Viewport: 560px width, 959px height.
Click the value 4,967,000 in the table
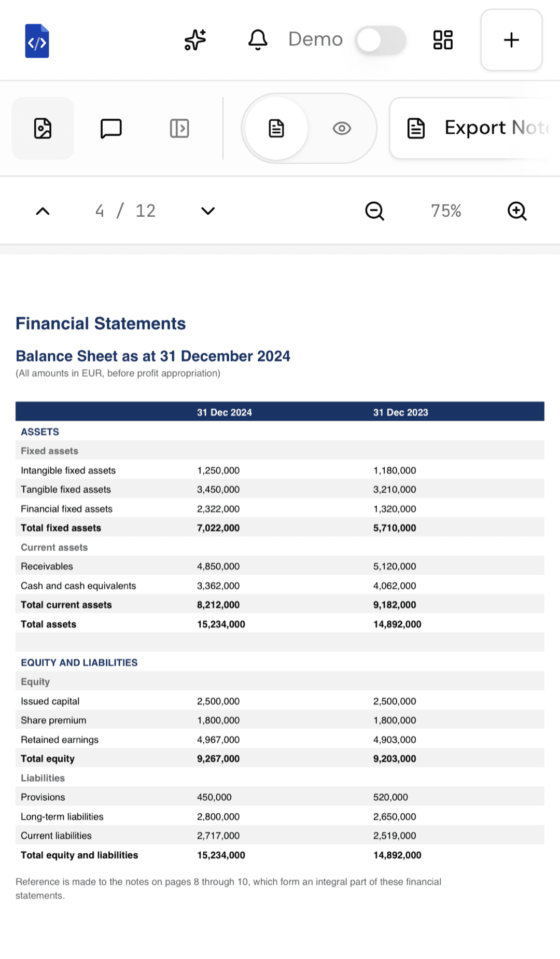(218, 740)
